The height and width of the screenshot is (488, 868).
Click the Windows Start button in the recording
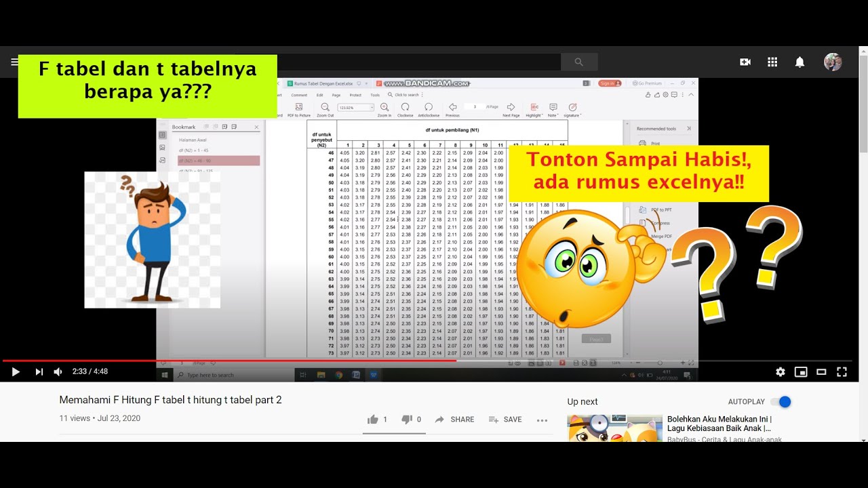[165, 374]
